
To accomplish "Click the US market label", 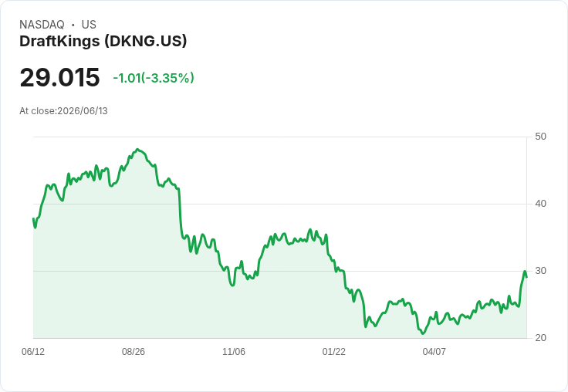I will tap(89, 25).
